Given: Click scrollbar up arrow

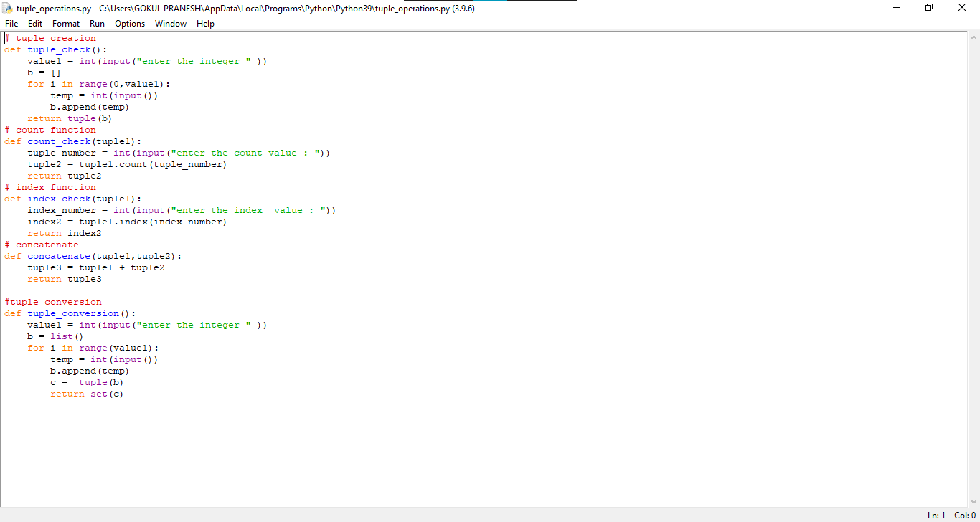Looking at the screenshot, I should pyautogui.click(x=974, y=38).
